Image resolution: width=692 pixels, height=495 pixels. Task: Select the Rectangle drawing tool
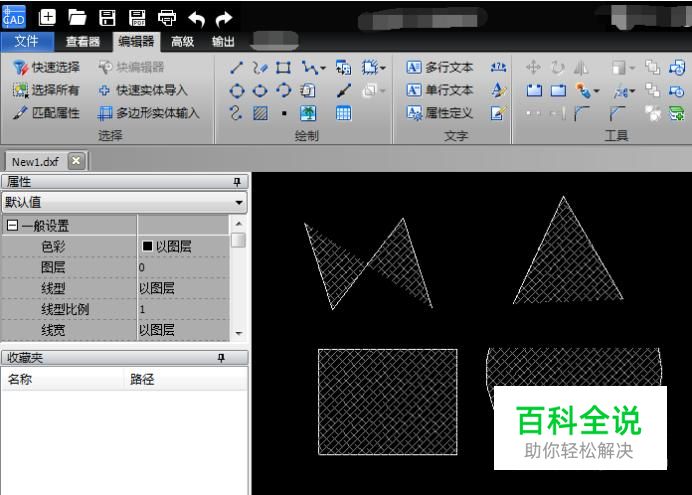283,68
